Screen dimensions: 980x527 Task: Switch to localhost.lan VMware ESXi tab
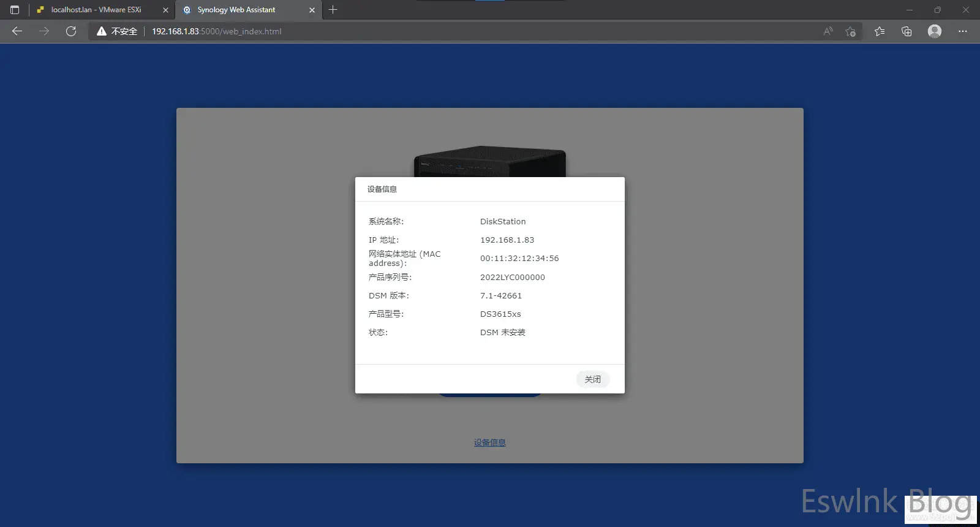pos(96,10)
